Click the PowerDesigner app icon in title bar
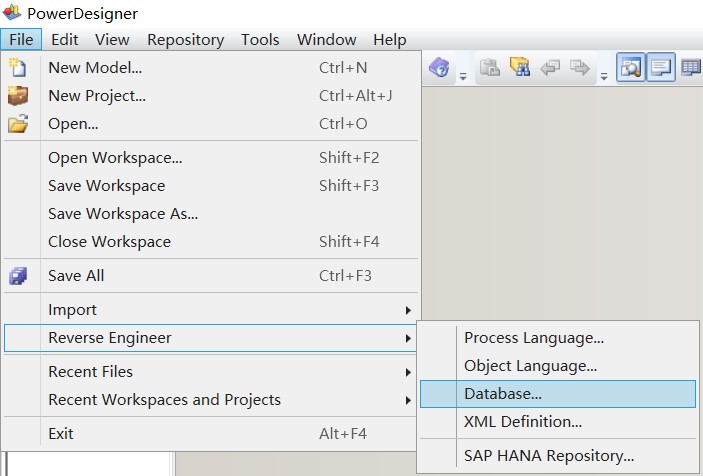The width and height of the screenshot is (703, 476). click(x=12, y=13)
